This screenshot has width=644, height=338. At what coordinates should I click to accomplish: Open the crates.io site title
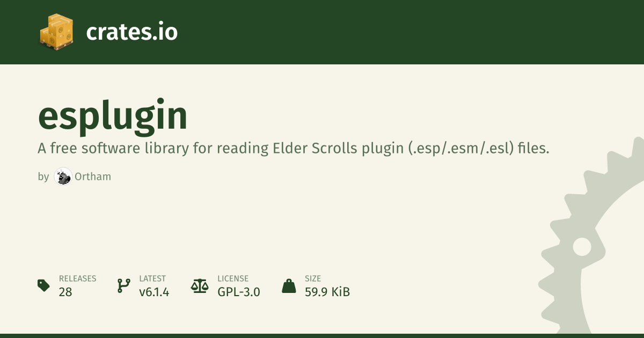click(131, 32)
